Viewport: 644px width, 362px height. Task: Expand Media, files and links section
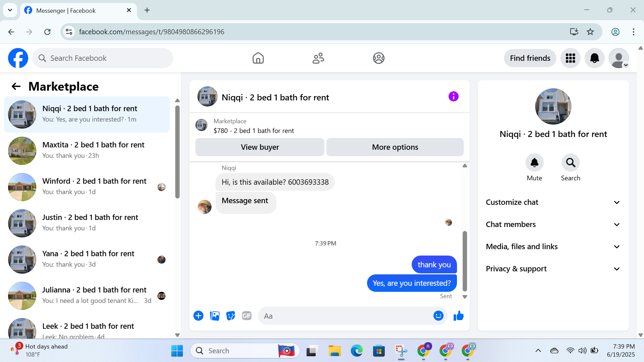pos(553,247)
